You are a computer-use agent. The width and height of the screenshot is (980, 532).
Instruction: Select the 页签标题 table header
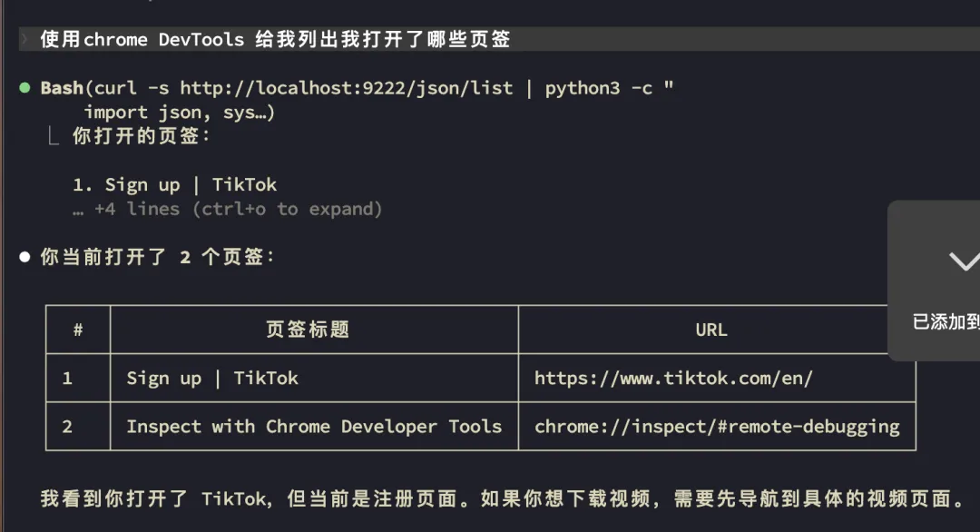[x=308, y=330]
